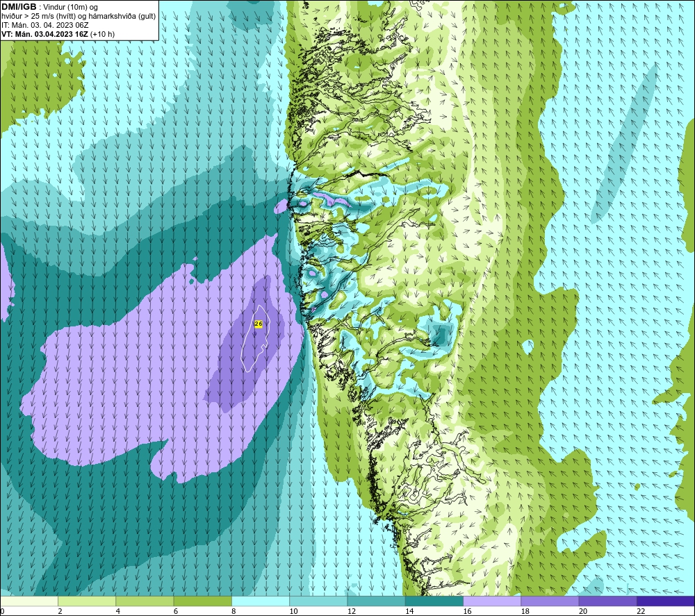The image size is (695, 616).
Task: Click the 6-8 m/s olive green legend swatch
Action: coord(202,601)
